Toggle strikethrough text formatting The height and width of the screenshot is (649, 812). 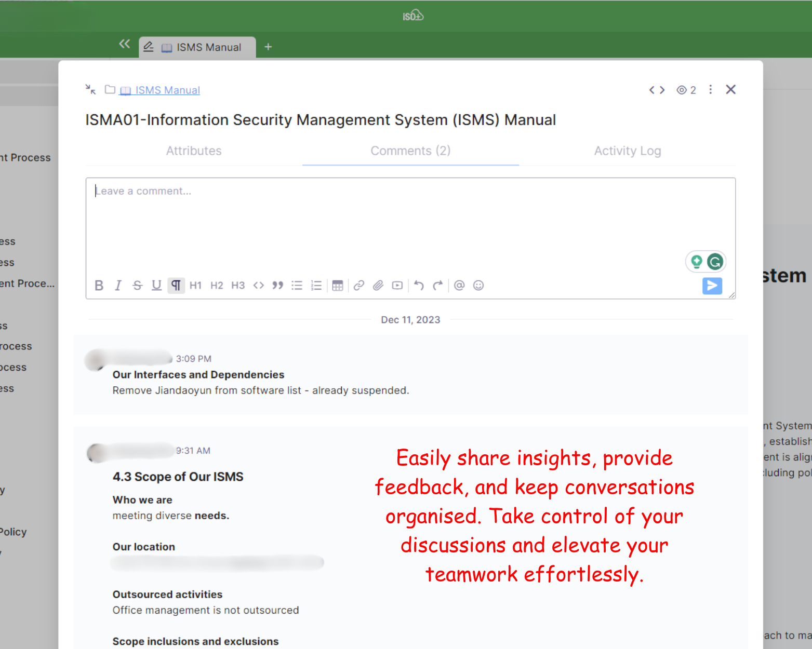[x=137, y=286]
